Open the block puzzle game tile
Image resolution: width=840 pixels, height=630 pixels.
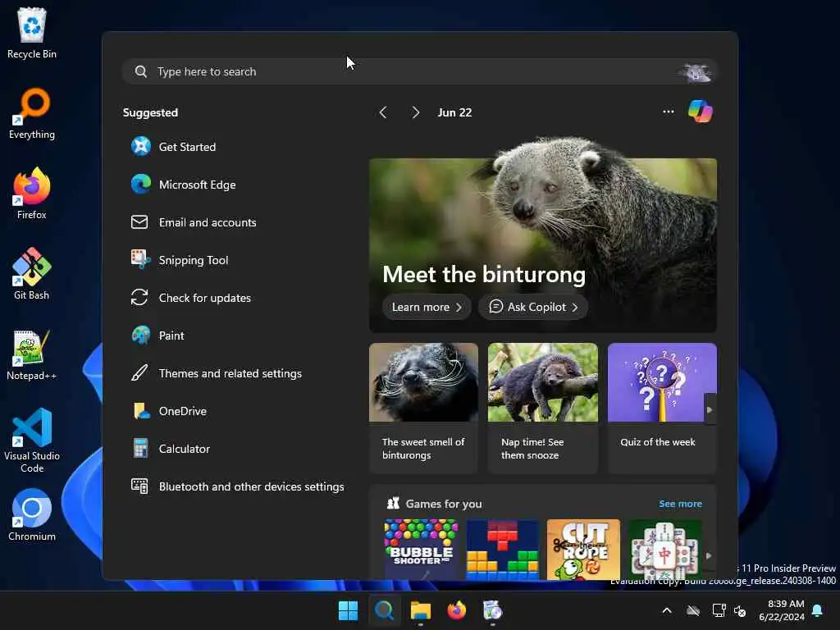click(x=503, y=550)
